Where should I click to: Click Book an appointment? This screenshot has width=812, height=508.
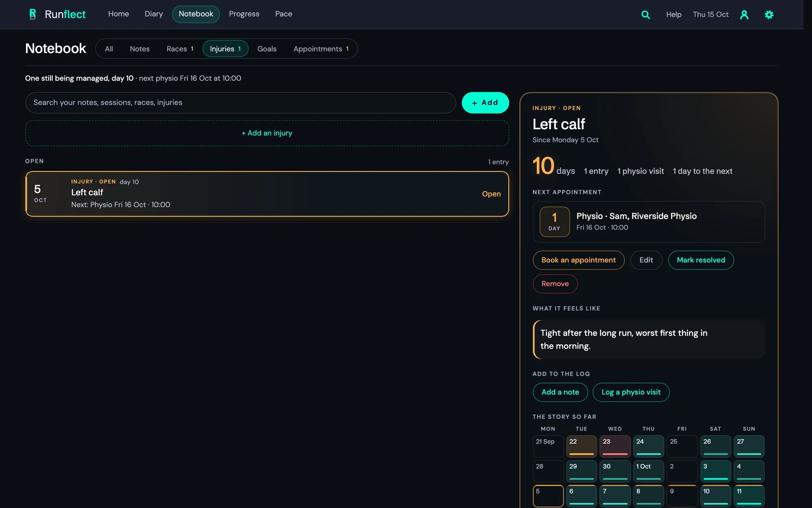[579, 260]
